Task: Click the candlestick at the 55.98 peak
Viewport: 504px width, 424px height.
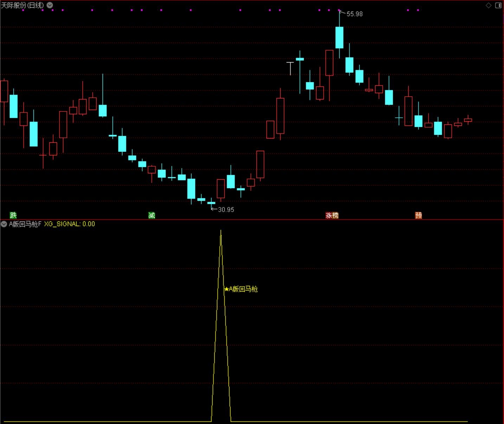Action: pos(339,37)
